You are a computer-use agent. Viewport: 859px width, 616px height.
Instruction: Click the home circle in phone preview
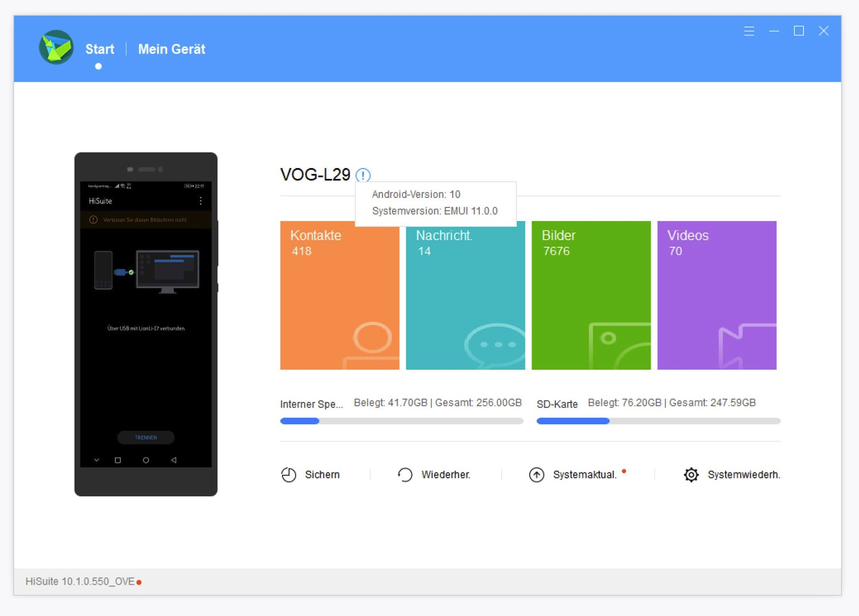[146, 460]
